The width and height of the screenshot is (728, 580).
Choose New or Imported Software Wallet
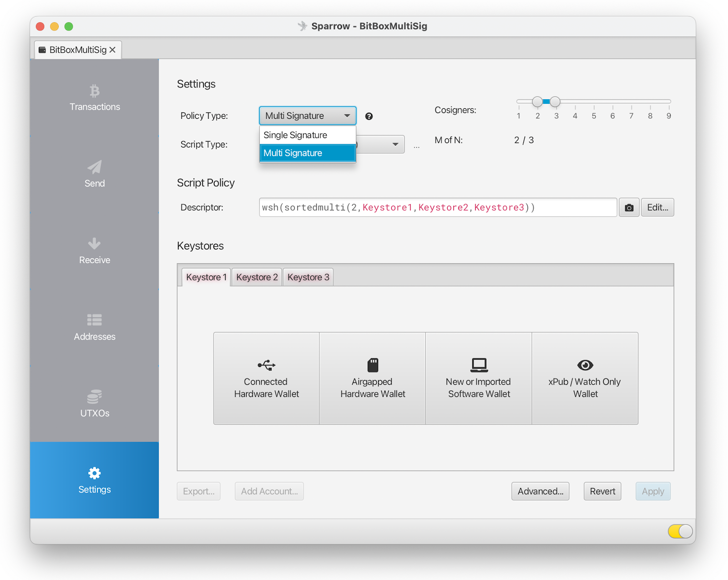click(479, 378)
